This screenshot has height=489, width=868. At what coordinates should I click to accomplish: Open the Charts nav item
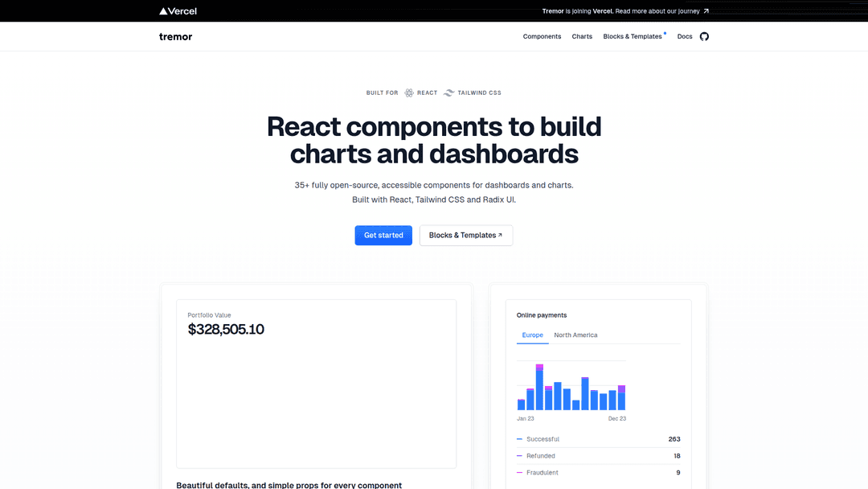582,36
